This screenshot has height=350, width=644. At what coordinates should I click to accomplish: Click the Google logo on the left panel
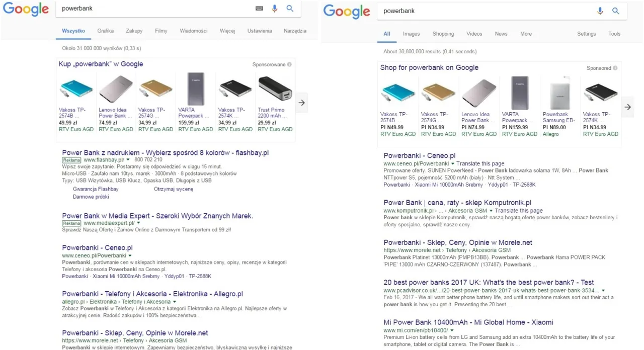[26, 9]
